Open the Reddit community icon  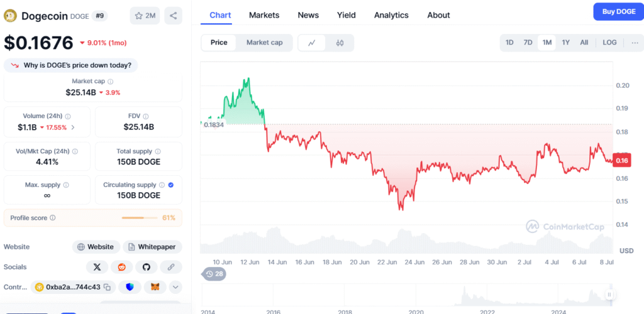click(121, 267)
